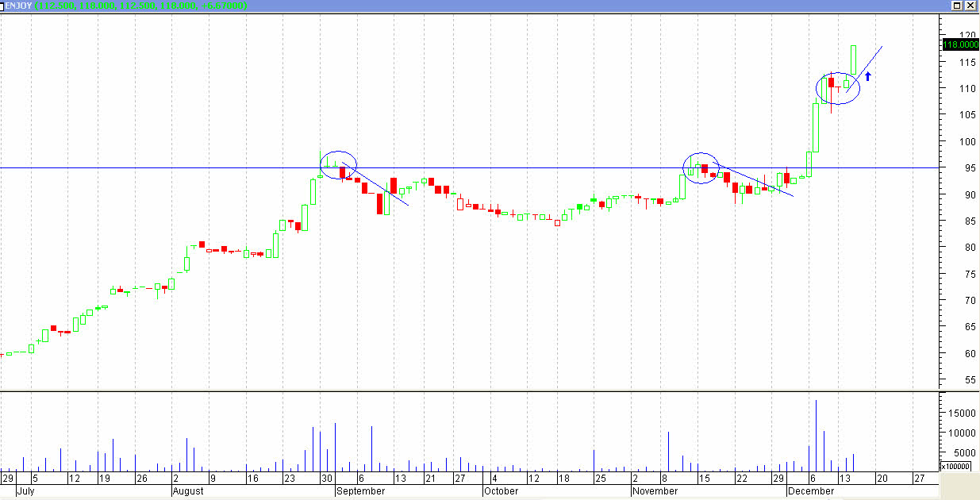Click the 26 date label on time axis
Image resolution: width=980 pixels, height=500 pixels.
tap(141, 479)
